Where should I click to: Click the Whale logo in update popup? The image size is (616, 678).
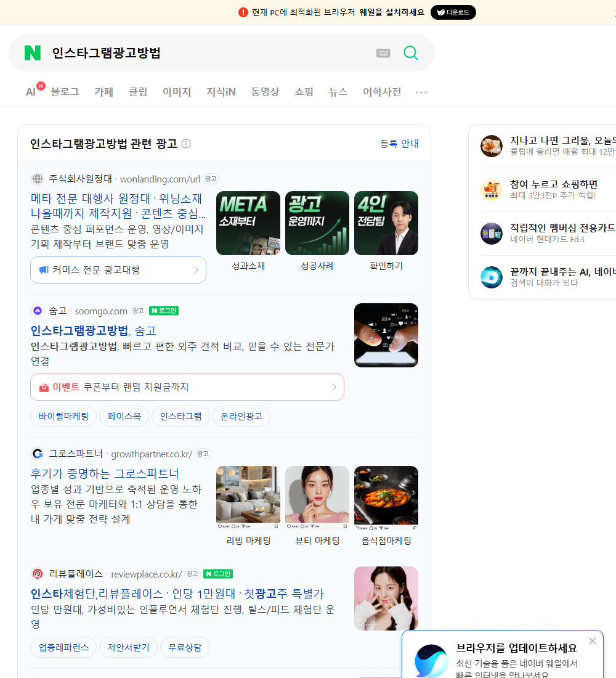pyautogui.click(x=431, y=661)
